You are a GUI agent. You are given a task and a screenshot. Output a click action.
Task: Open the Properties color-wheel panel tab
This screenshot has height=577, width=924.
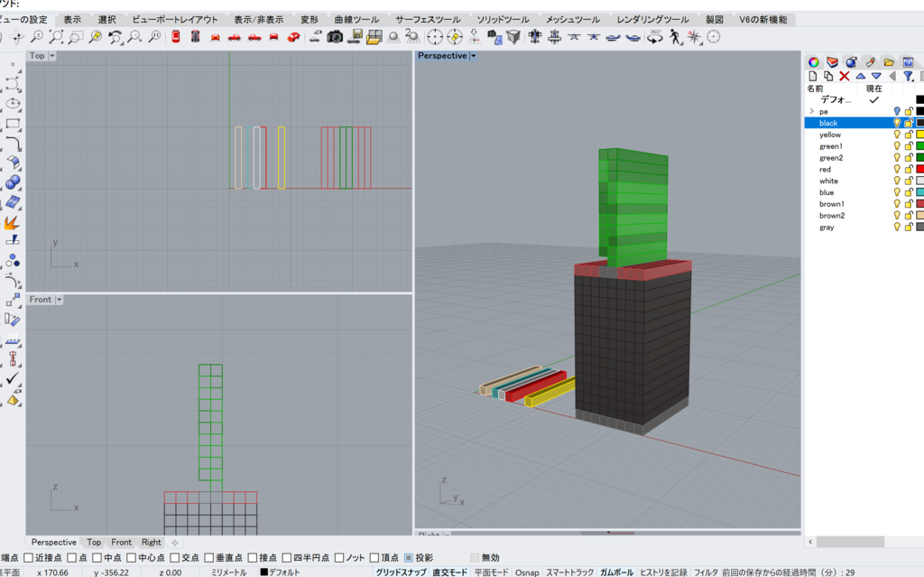point(814,62)
